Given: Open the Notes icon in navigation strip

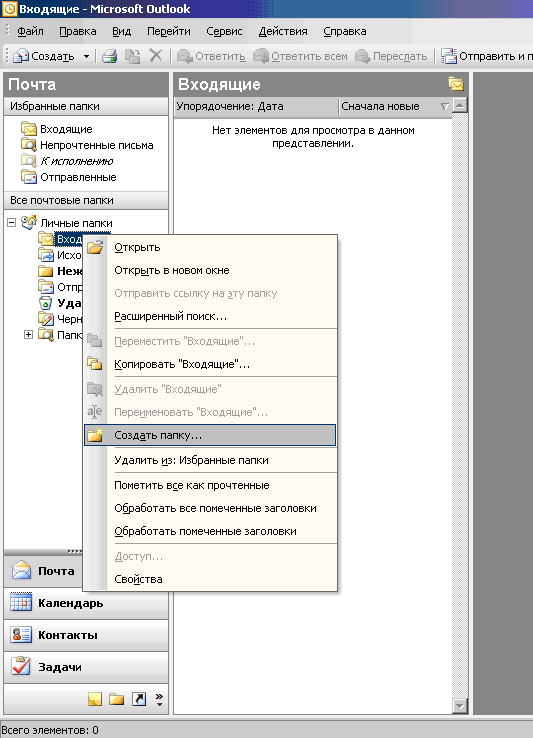Looking at the screenshot, I should pyautogui.click(x=95, y=699).
